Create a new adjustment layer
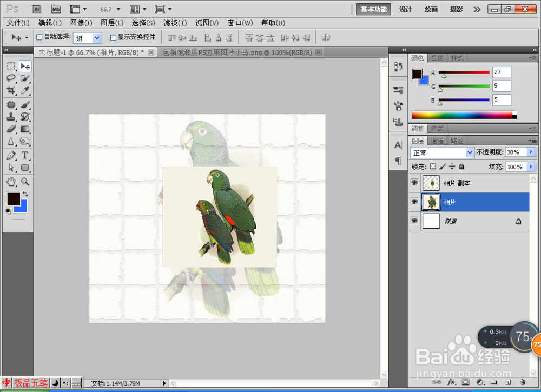 point(480,382)
